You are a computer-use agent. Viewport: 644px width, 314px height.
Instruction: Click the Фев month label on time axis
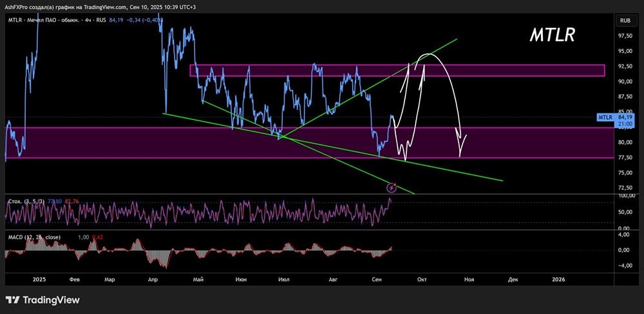(74, 279)
